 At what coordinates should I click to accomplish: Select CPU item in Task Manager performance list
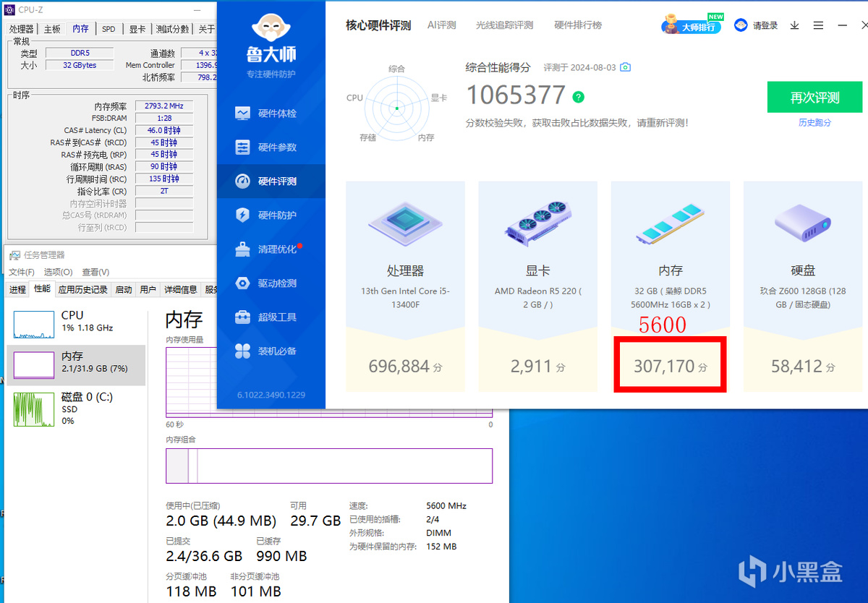76,324
